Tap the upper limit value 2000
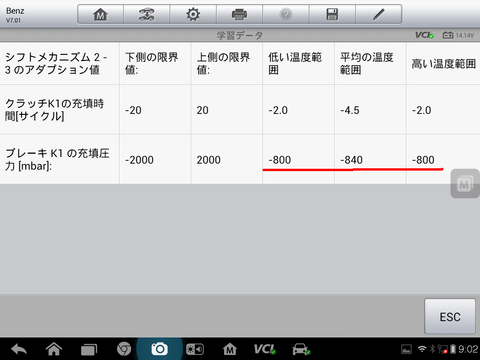 (208, 160)
